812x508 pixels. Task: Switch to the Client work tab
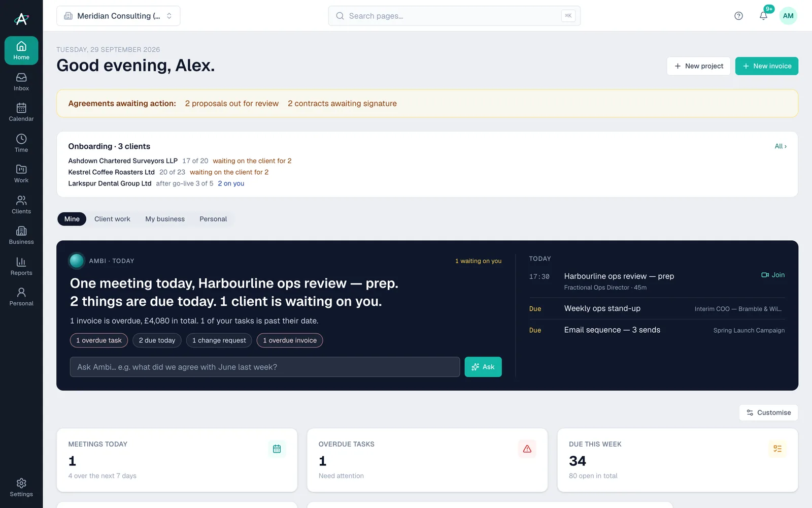click(112, 219)
